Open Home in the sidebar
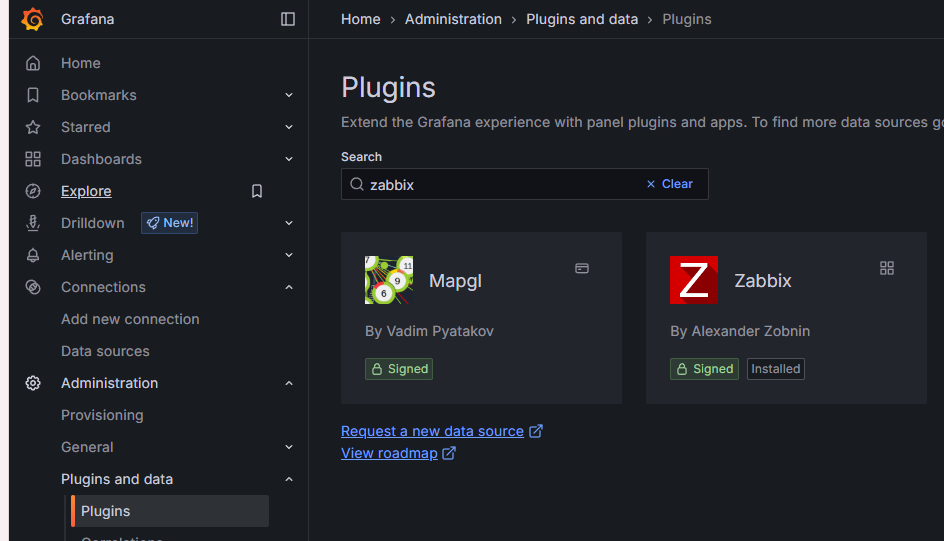 81,63
